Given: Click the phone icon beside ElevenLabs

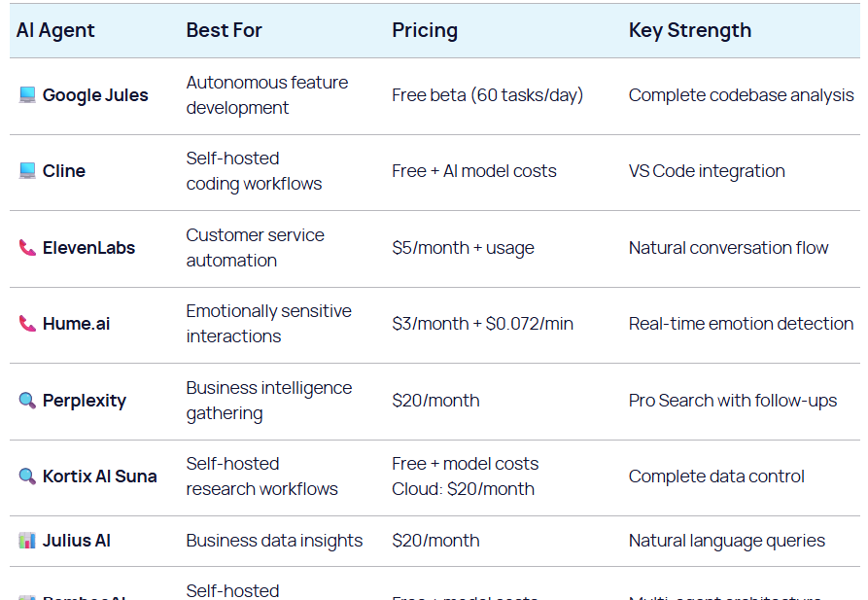Looking at the screenshot, I should 27,248.
